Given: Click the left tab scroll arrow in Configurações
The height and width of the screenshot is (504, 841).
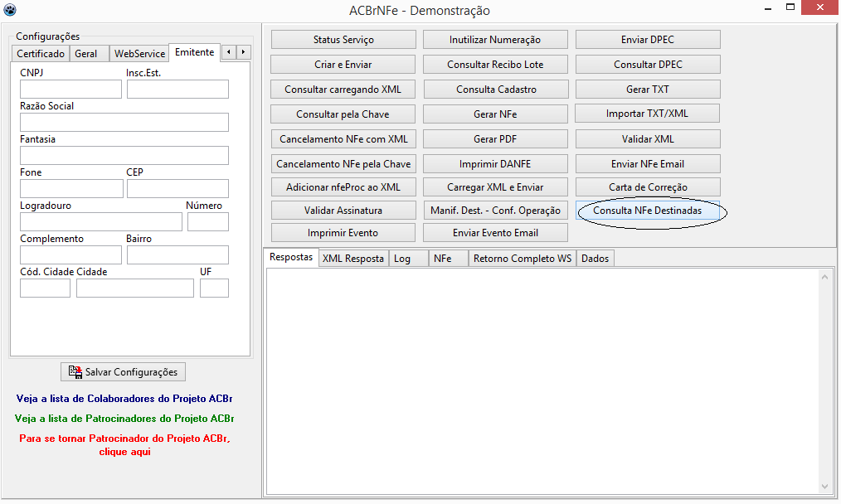Looking at the screenshot, I should point(229,52).
